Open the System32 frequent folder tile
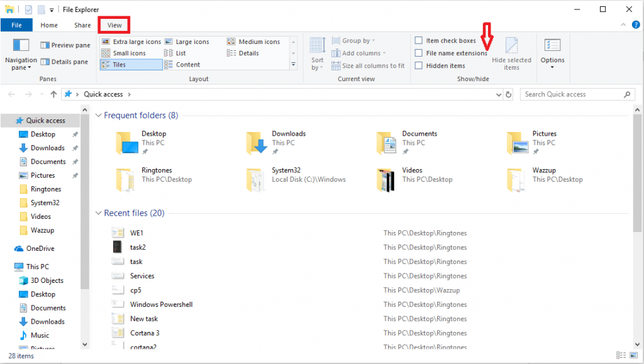 (296, 179)
